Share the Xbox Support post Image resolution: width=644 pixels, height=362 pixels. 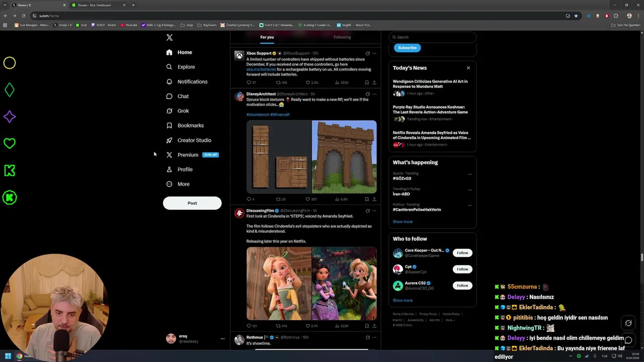pyautogui.click(x=374, y=82)
